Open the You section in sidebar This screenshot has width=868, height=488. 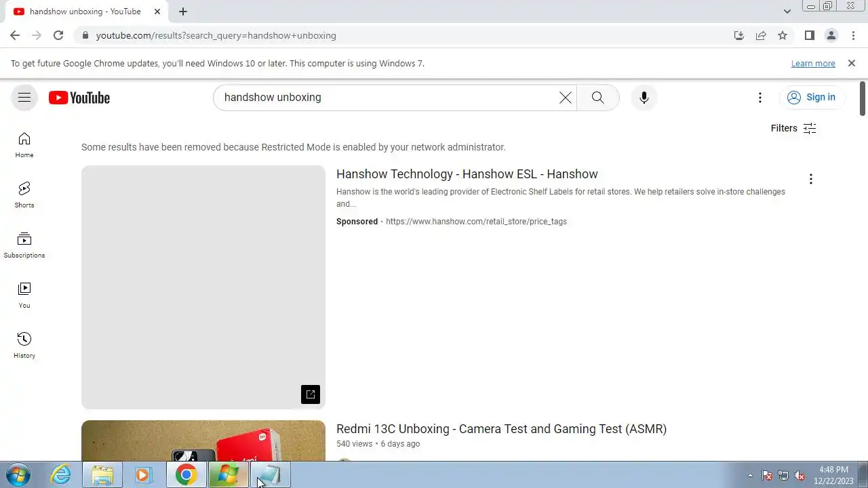click(x=24, y=296)
